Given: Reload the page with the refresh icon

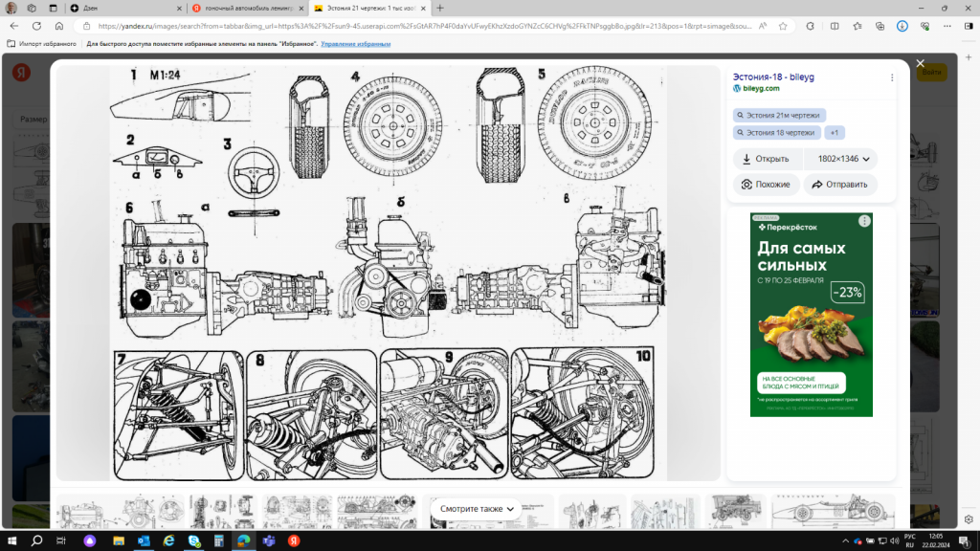Looking at the screenshot, I should click(x=59, y=26).
